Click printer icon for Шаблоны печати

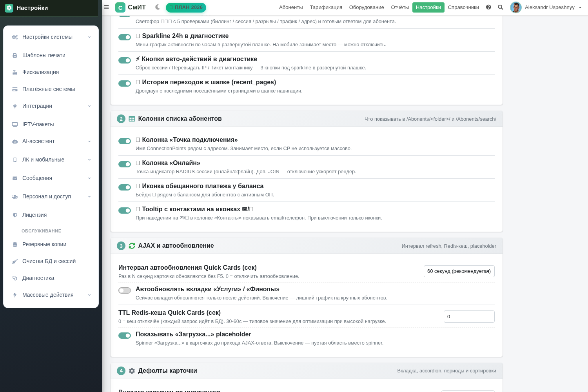tap(15, 56)
